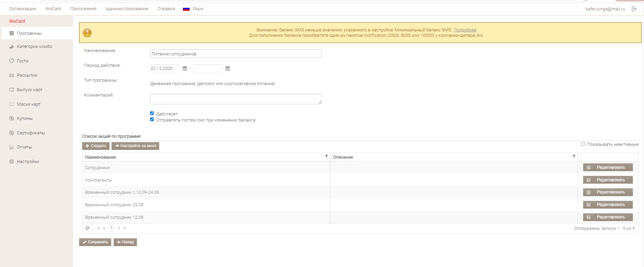The image size is (644, 267).
Task: Refresh the promotions list grid
Action: 88,228
